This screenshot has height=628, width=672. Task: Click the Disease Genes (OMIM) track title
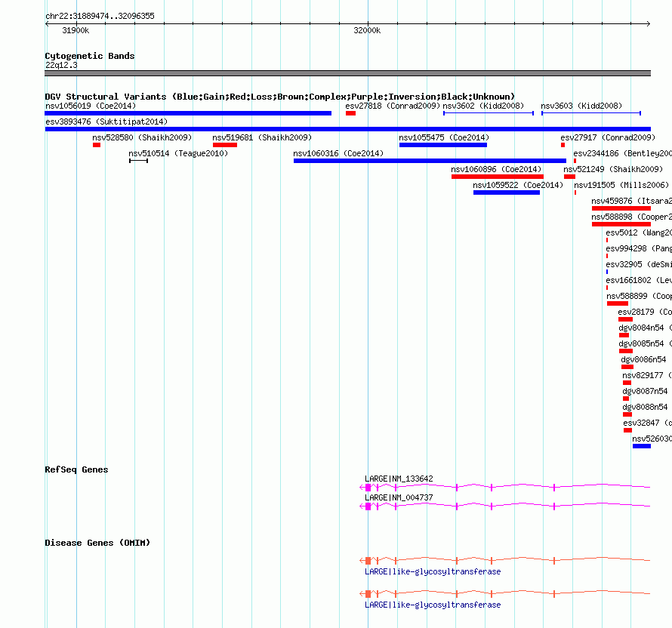[x=97, y=543]
